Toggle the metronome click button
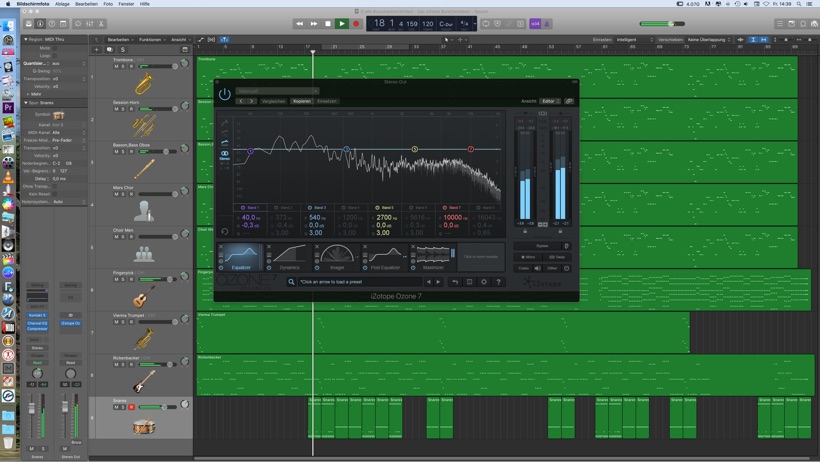 click(x=546, y=24)
